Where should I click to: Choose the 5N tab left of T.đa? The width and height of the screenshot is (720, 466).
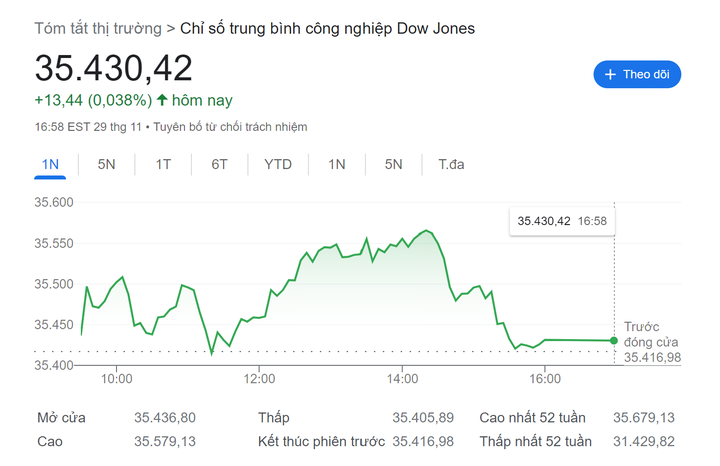pos(393,164)
